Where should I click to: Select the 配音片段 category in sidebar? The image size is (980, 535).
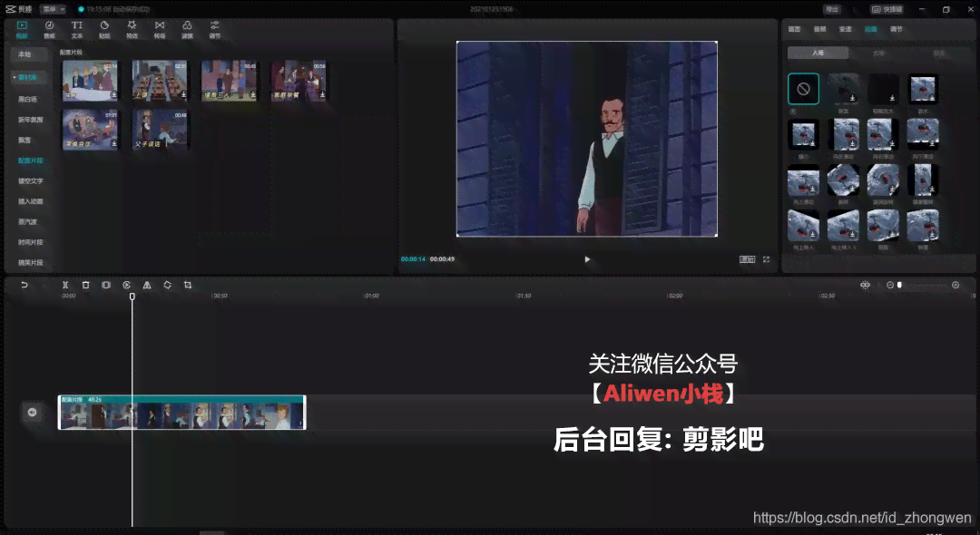(x=31, y=160)
